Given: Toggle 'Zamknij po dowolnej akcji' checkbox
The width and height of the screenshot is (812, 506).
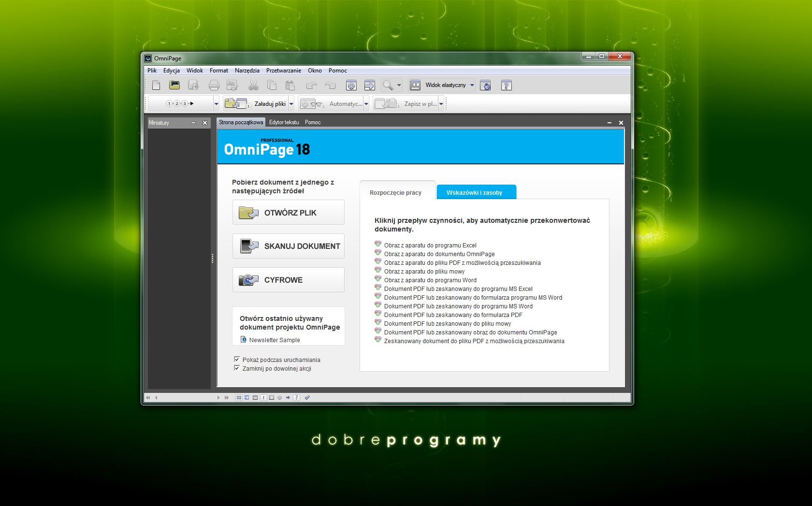Looking at the screenshot, I should (237, 368).
